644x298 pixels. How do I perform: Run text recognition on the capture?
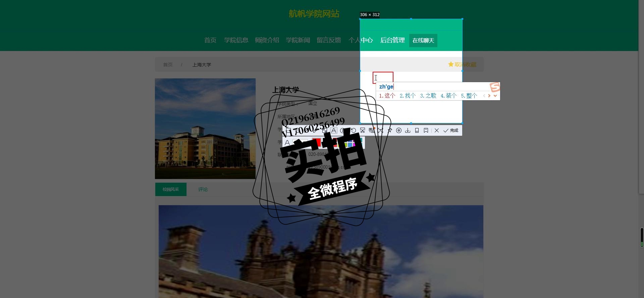380,130
